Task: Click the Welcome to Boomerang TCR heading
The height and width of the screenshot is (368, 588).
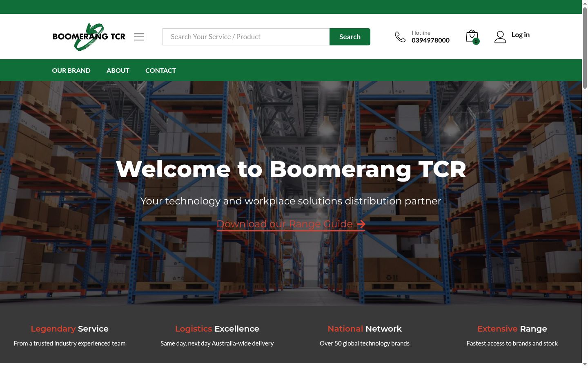Action: coord(291,169)
